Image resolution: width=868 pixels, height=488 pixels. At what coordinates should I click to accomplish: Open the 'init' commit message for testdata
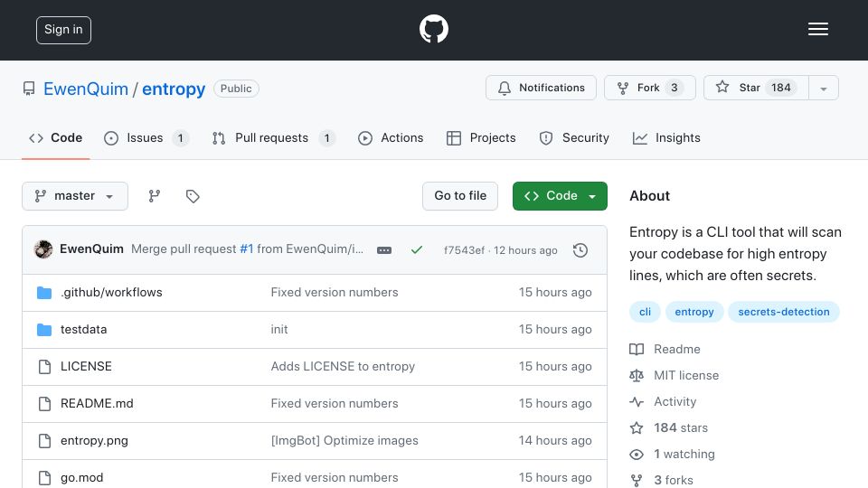point(279,329)
